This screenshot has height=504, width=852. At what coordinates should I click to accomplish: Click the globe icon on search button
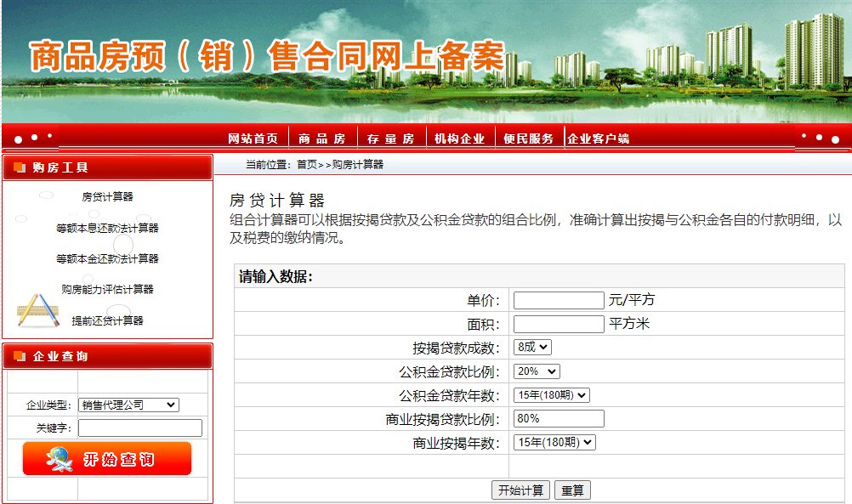(60, 459)
